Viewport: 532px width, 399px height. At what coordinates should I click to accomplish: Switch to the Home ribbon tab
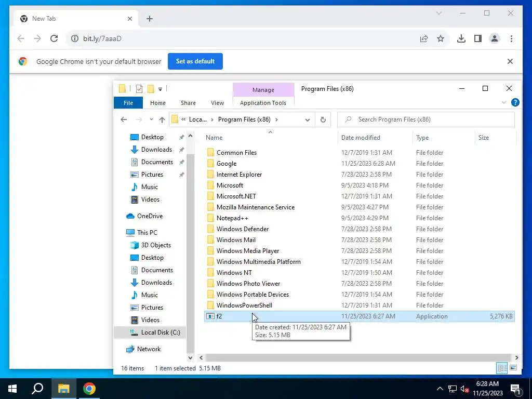tap(158, 103)
